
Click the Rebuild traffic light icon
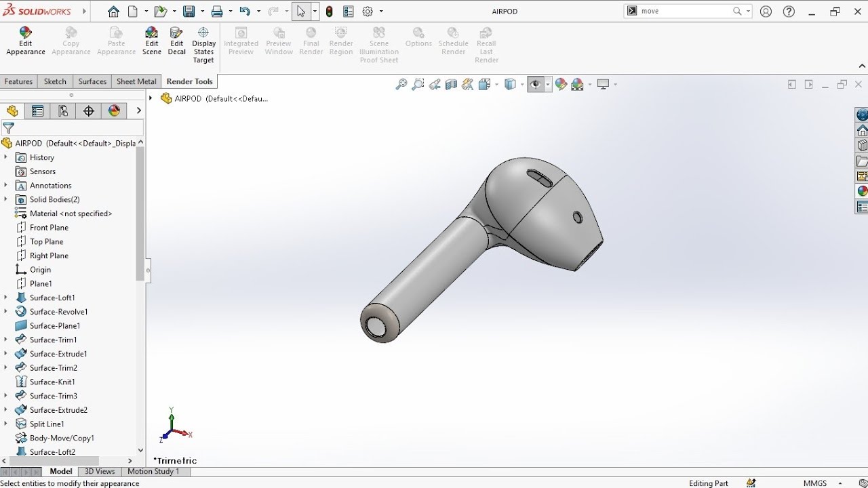[x=330, y=12]
